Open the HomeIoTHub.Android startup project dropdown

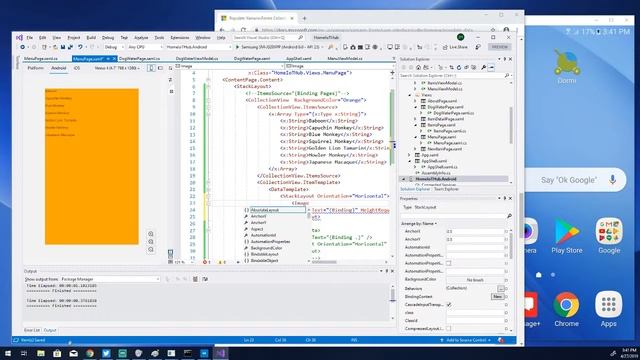pos(199,47)
